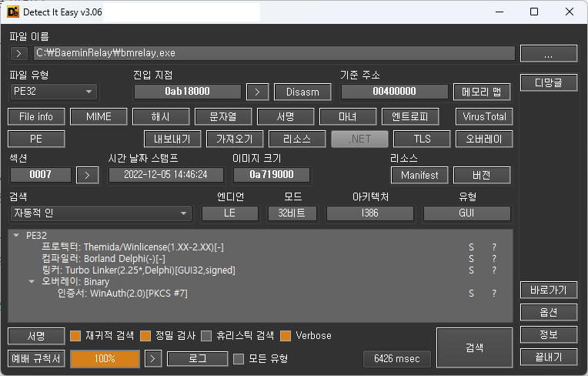Click the 끝내기 (exit) button
This screenshot has width=588, height=376.
pyautogui.click(x=549, y=357)
